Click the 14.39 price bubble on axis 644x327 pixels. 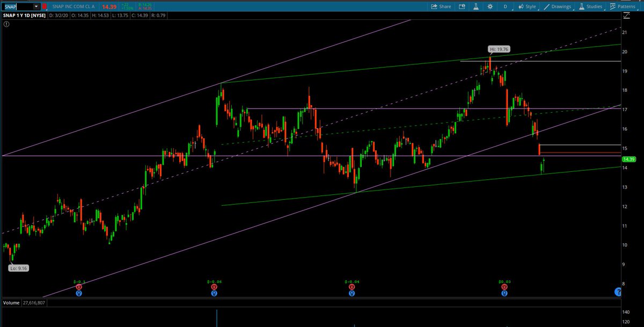pos(629,159)
